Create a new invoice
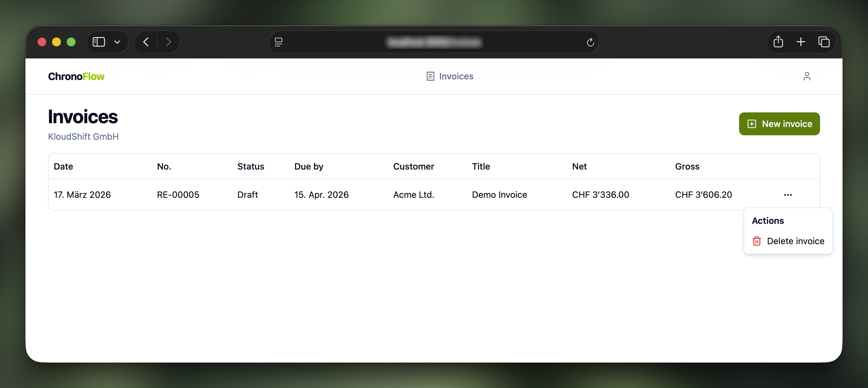Screen dimensions: 868x388 tap(779, 124)
